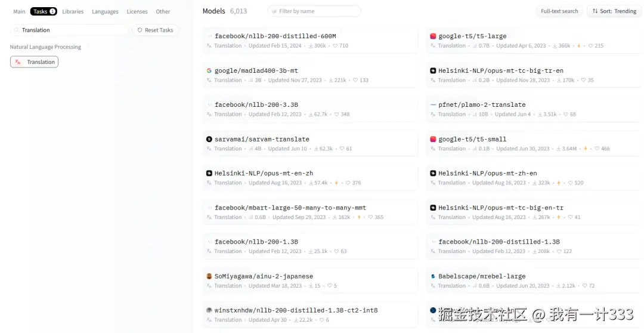Click the SoMiyagawa avatar icon
The width and height of the screenshot is (644, 333).
point(209,276)
